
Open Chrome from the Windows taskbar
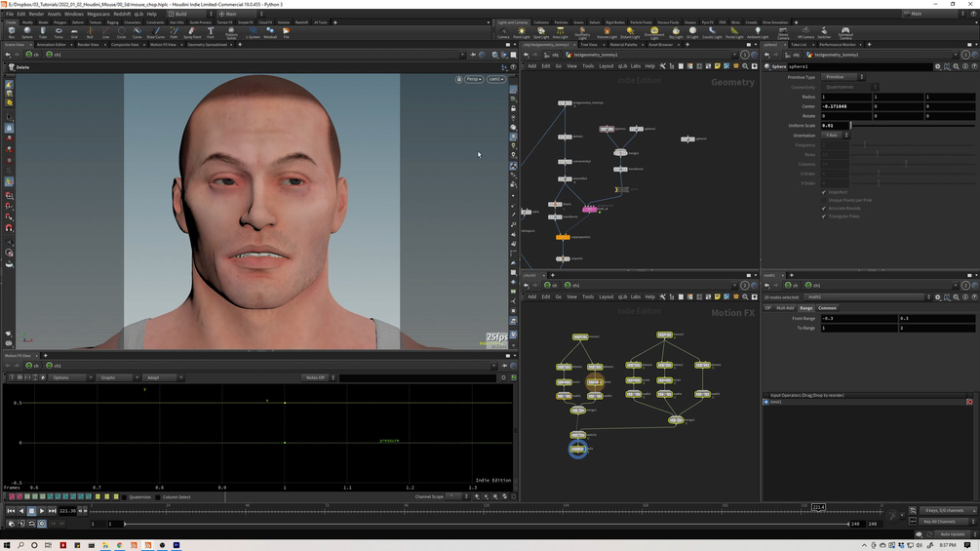[119, 545]
